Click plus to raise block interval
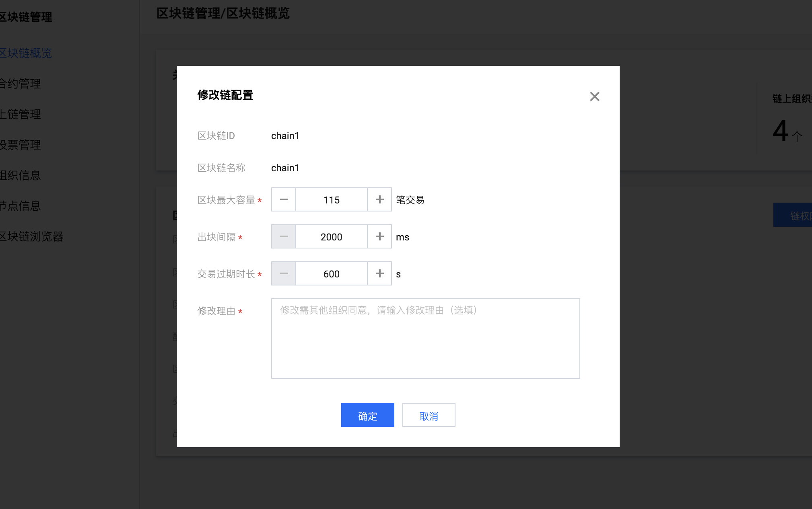 coord(379,236)
